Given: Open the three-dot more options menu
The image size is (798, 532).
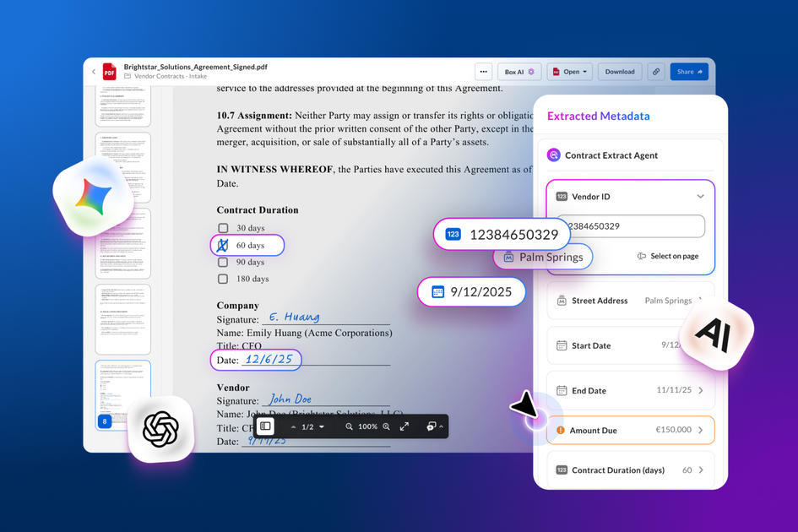Looking at the screenshot, I should pyautogui.click(x=484, y=72).
